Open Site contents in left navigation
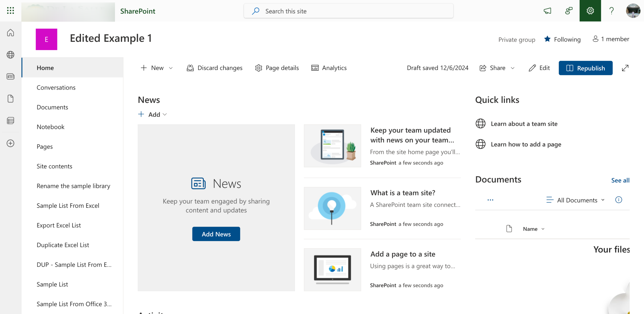Image resolution: width=644 pixels, height=314 pixels. tap(54, 166)
